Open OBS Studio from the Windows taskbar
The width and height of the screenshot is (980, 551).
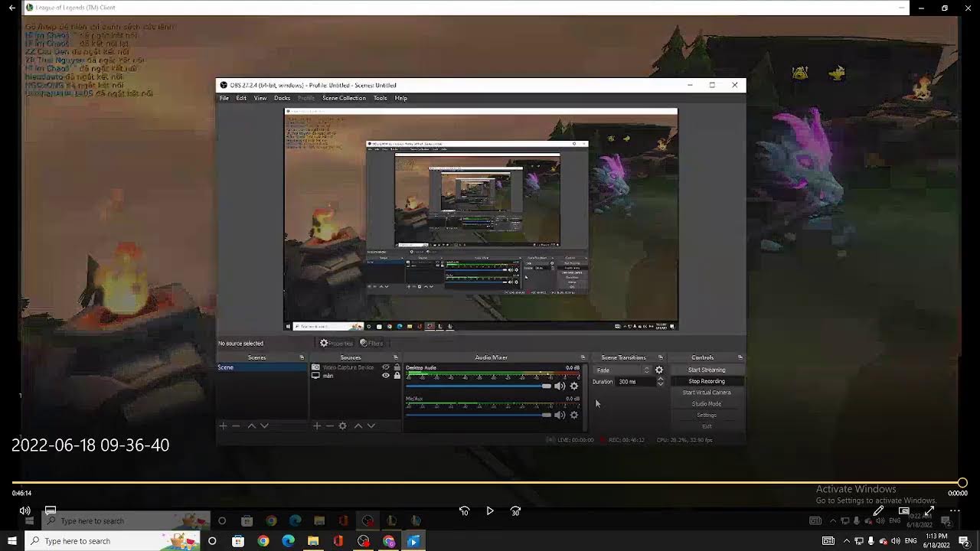coord(364,541)
